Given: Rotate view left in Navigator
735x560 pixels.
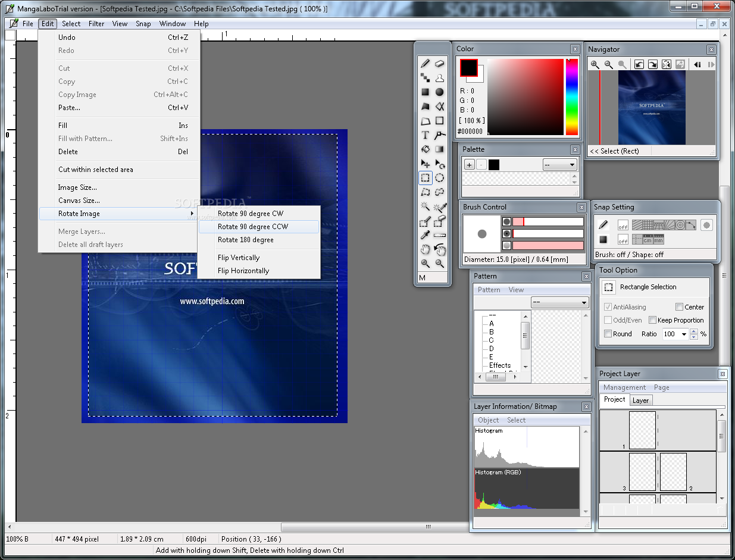Looking at the screenshot, I should (639, 64).
